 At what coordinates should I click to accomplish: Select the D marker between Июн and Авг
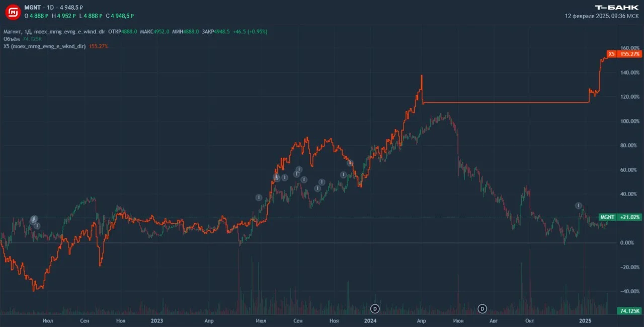pyautogui.click(x=482, y=308)
